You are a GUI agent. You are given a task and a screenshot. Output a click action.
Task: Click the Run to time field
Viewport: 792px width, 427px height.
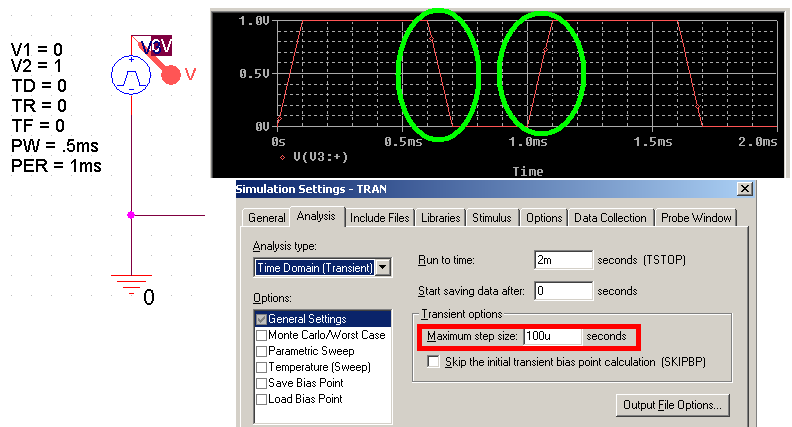pyautogui.click(x=563, y=260)
